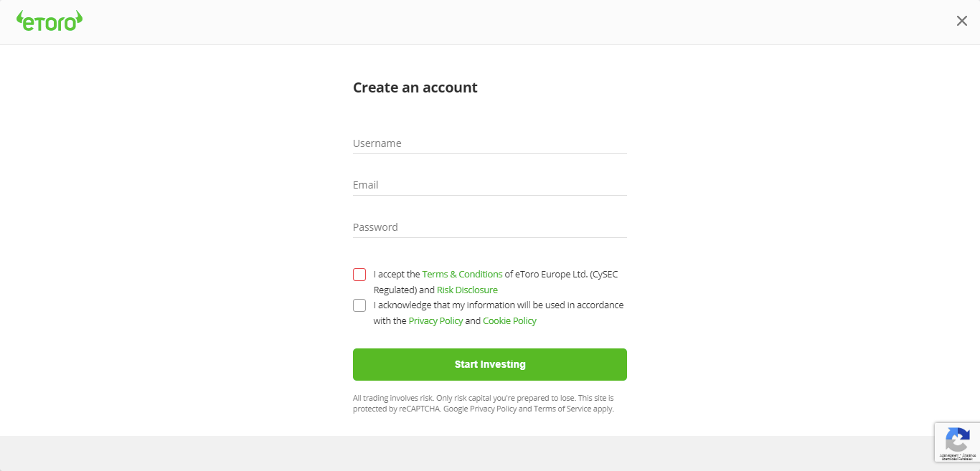Open the Privacy Policy link
This screenshot has width=980, height=471.
tap(435, 320)
